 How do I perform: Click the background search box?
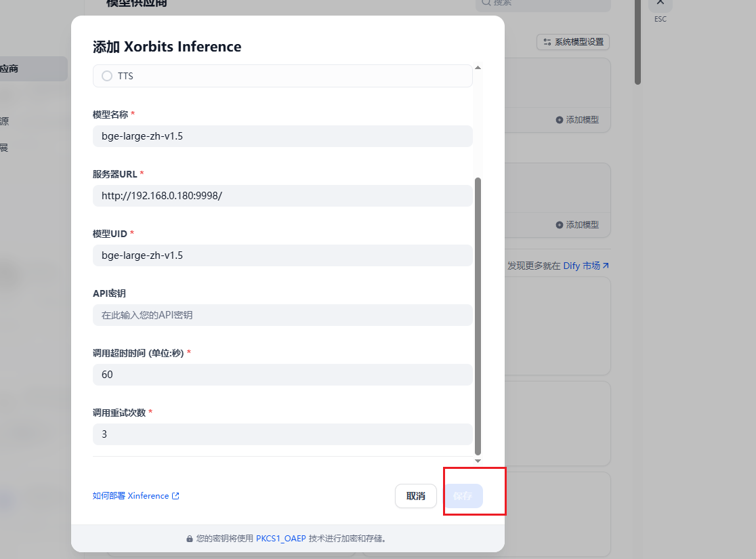tap(543, 4)
